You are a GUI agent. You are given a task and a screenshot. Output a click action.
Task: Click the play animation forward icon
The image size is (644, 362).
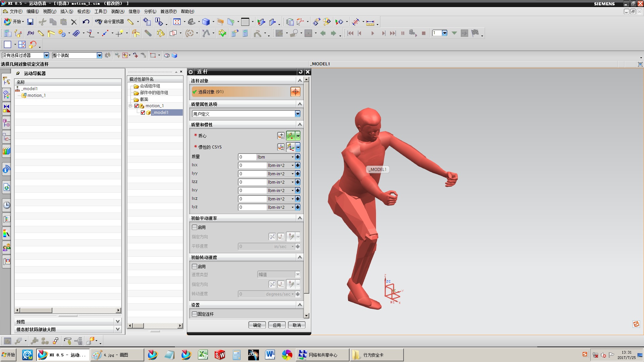[372, 33]
